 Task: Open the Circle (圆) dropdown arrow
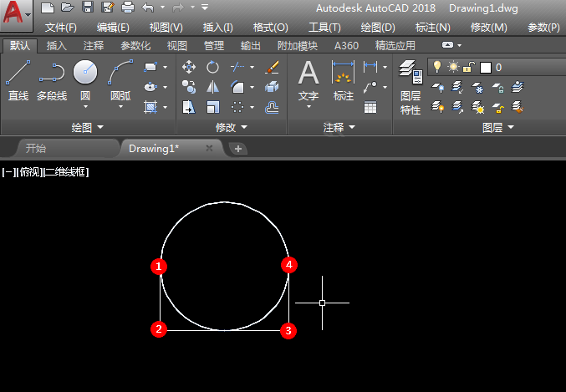click(85, 108)
